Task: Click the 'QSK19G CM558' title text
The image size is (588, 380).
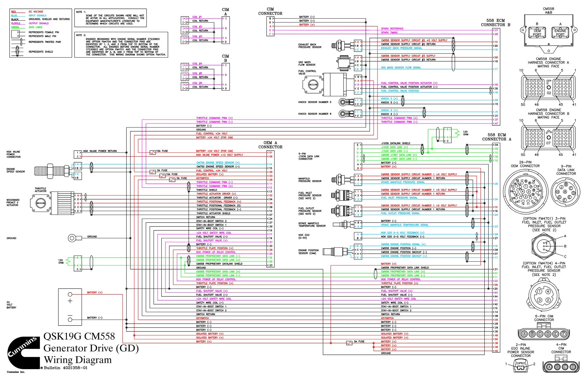Action: point(79,336)
